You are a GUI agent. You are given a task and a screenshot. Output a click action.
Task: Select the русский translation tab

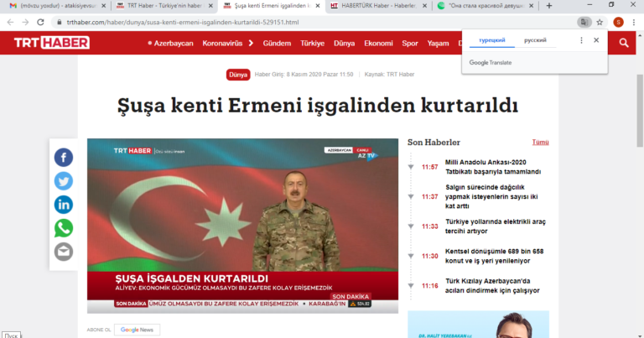535,40
